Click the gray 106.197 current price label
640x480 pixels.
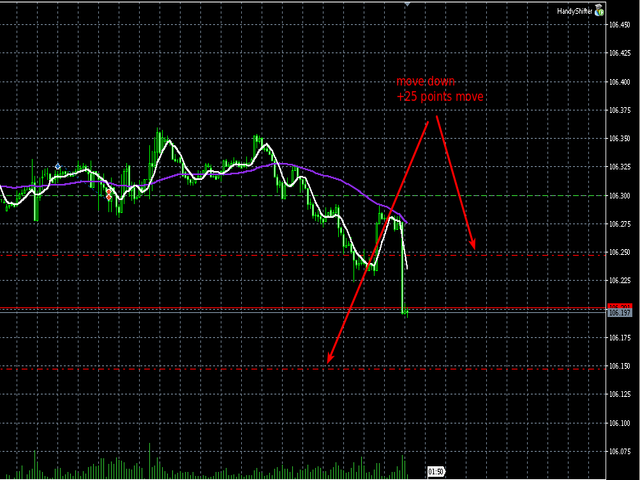[x=620, y=313]
